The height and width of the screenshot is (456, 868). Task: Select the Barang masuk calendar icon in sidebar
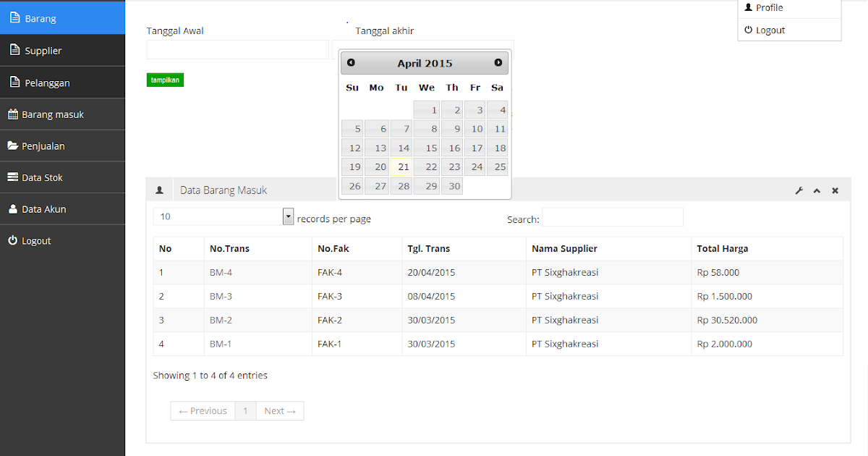15,114
